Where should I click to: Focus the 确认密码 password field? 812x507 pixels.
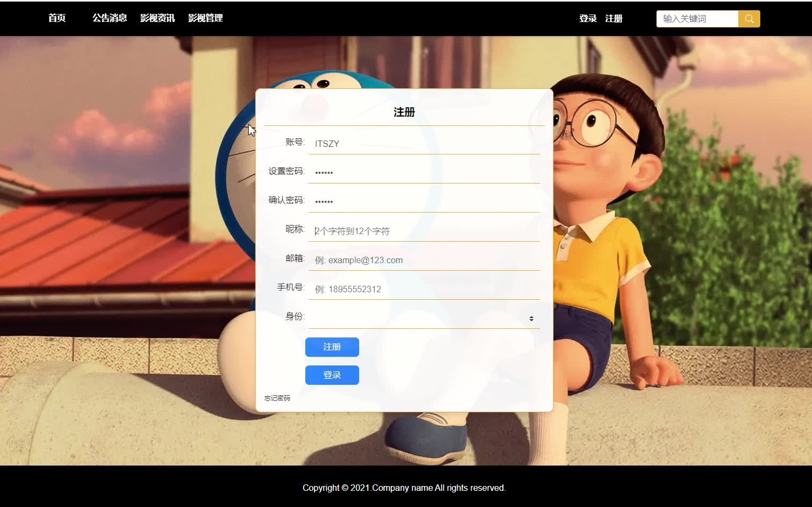click(x=424, y=202)
